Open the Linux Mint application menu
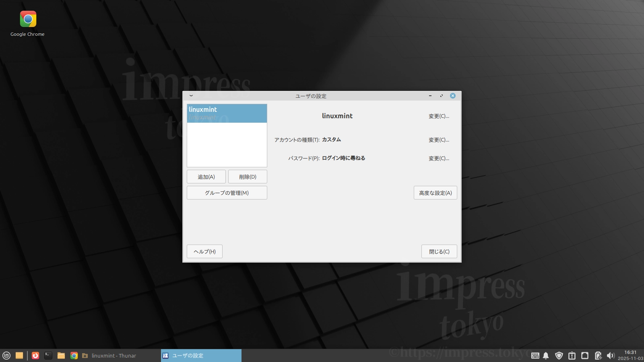The image size is (644, 362). pos(6,356)
